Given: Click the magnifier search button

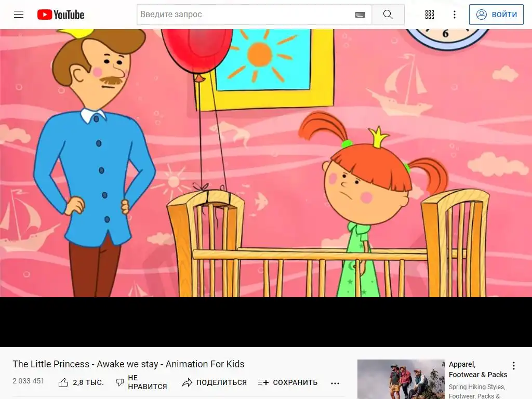Looking at the screenshot, I should coord(388,15).
